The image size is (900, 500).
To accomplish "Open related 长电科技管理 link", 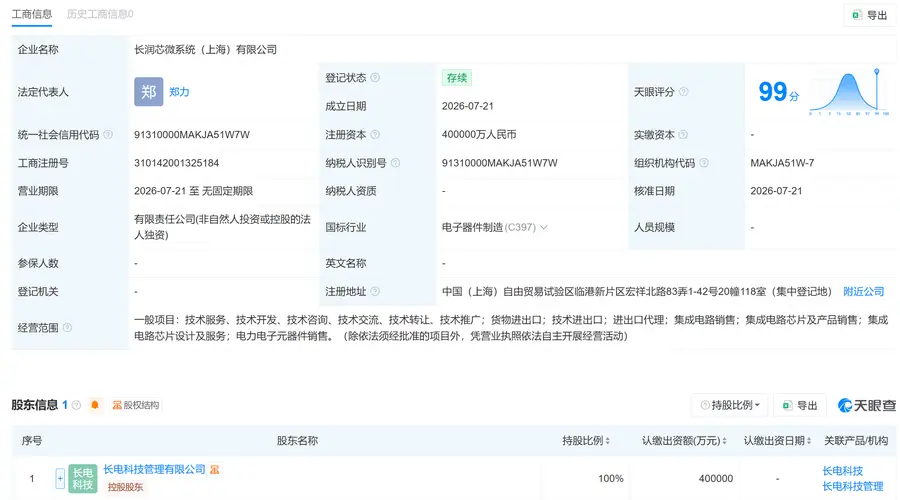I will (852, 487).
